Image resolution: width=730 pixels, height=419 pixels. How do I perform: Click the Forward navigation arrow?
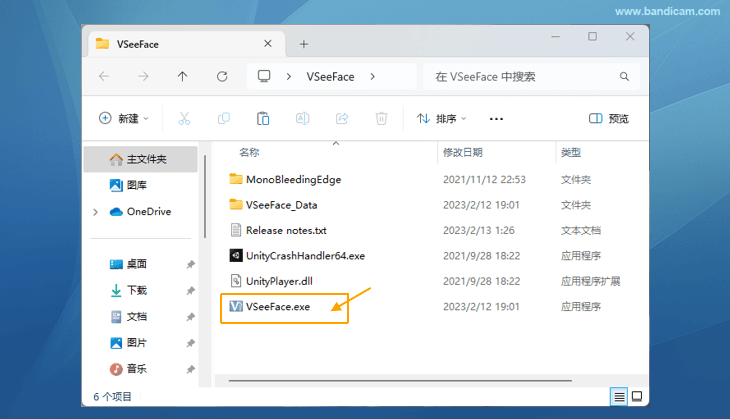(143, 76)
